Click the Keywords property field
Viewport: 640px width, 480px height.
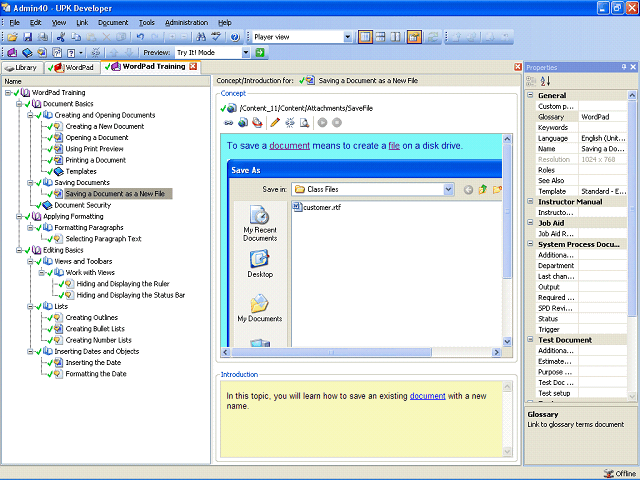(603, 127)
